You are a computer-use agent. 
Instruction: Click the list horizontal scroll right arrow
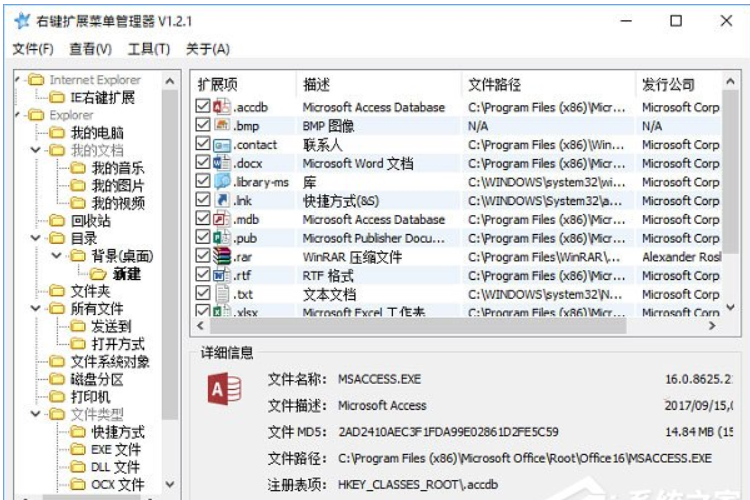point(712,326)
